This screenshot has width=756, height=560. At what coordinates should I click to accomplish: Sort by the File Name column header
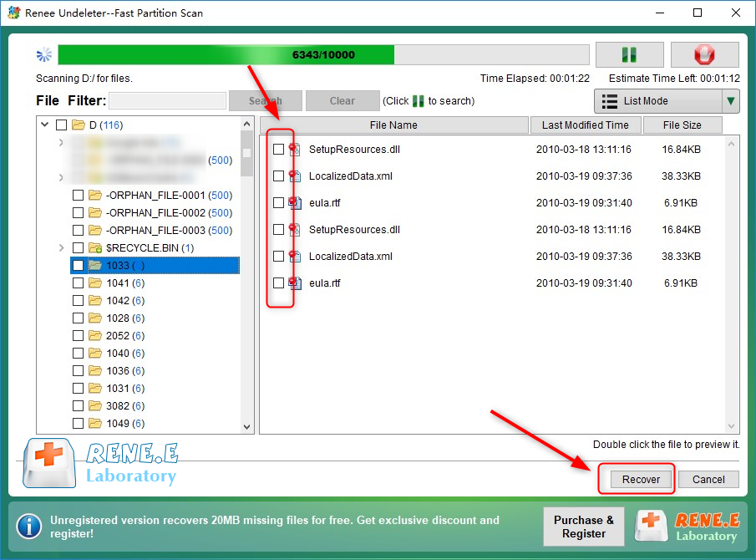point(393,125)
